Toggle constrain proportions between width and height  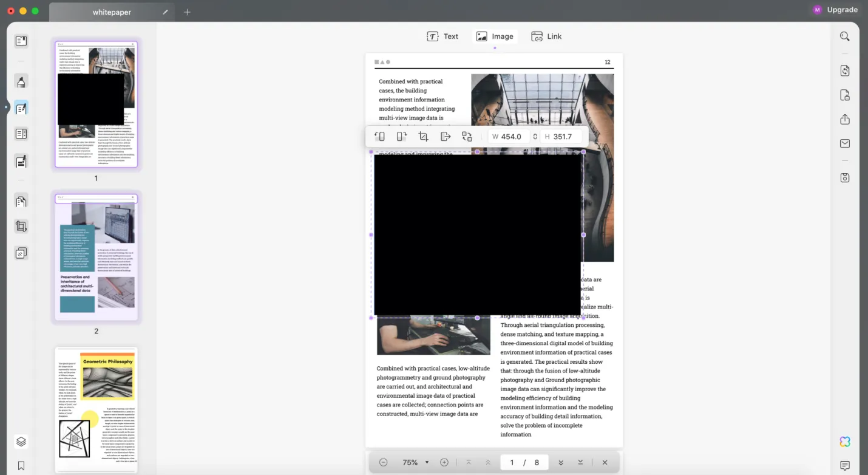[x=535, y=136]
